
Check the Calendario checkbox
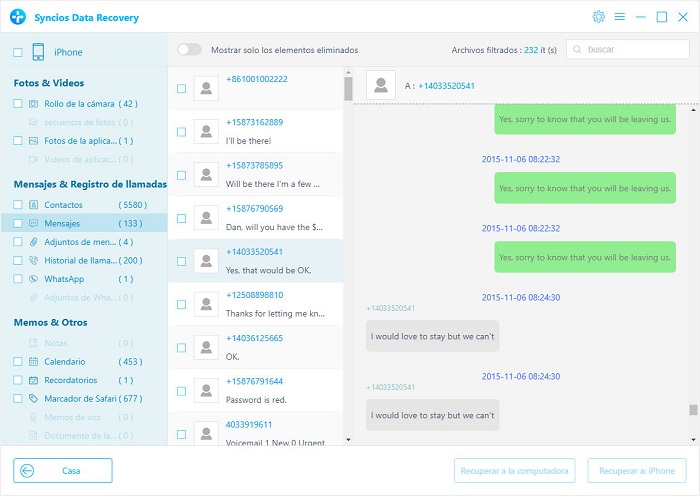click(18, 362)
